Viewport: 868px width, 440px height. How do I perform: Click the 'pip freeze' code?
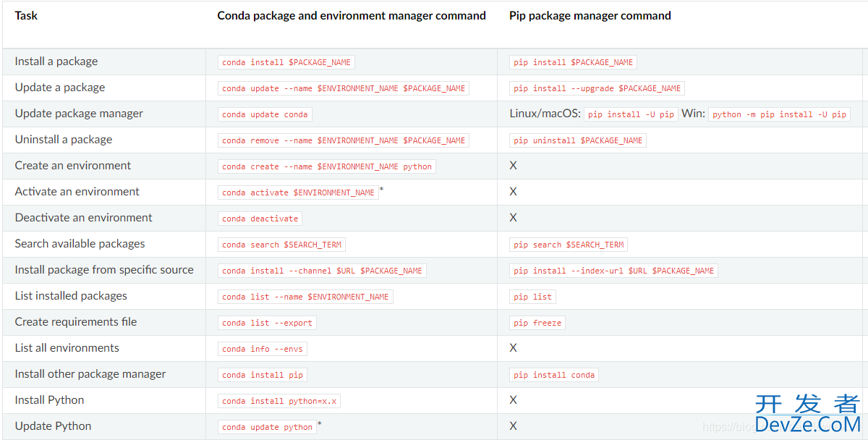[537, 323]
